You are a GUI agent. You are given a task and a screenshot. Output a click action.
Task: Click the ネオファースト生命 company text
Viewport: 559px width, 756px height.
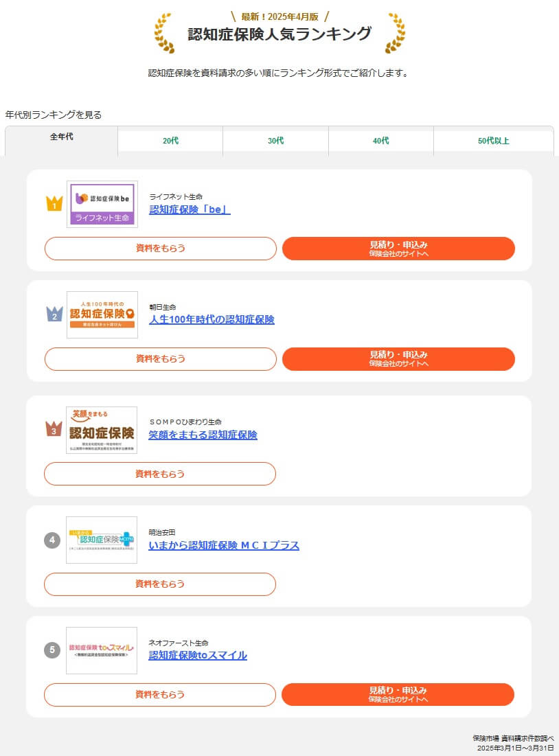tap(179, 643)
